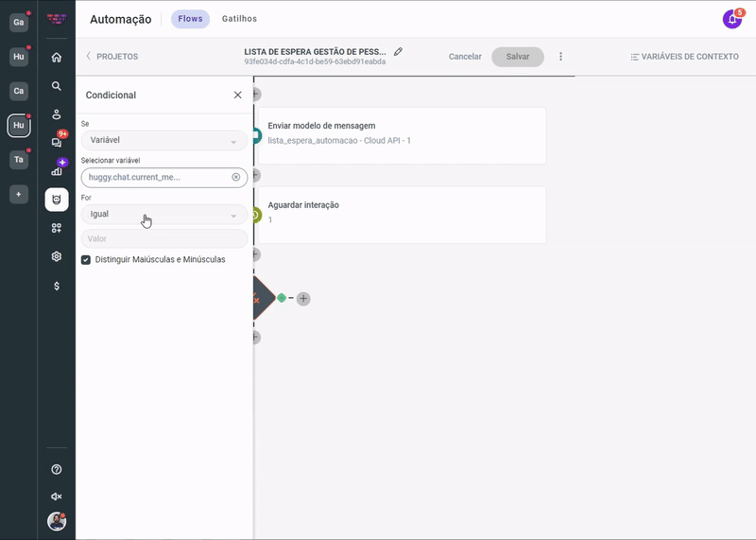Open VARIÁVEIS DE CONTEXTO

684,57
